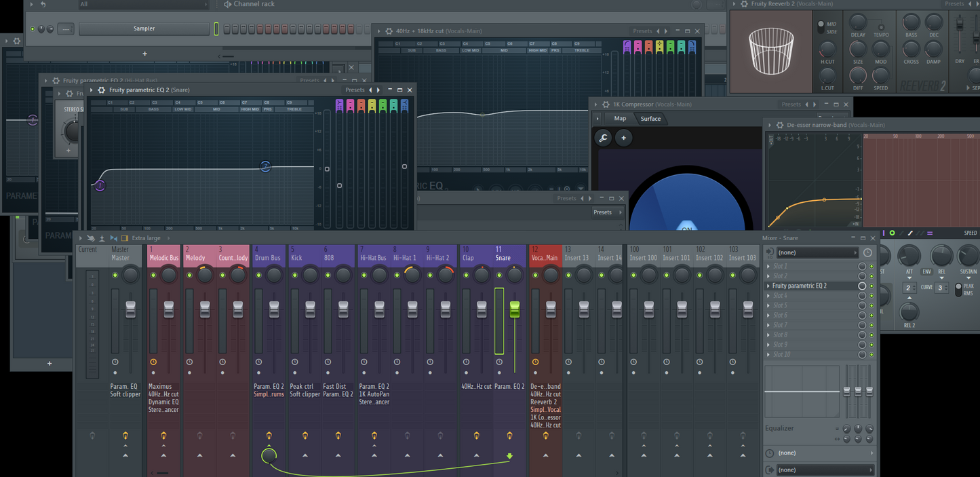Click the plus icon in 1K Compressor
The width and height of the screenshot is (980, 477).
click(x=623, y=138)
